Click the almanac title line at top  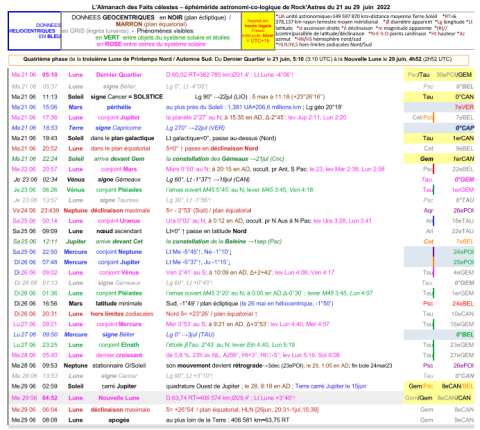[x=241, y=7]
